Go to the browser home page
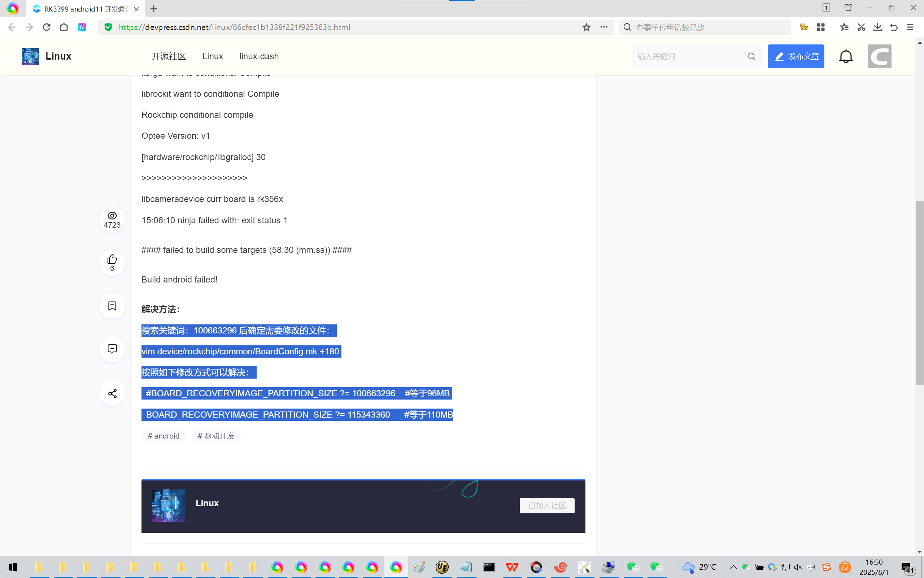Screen dimensions: 924x578 (64, 27)
